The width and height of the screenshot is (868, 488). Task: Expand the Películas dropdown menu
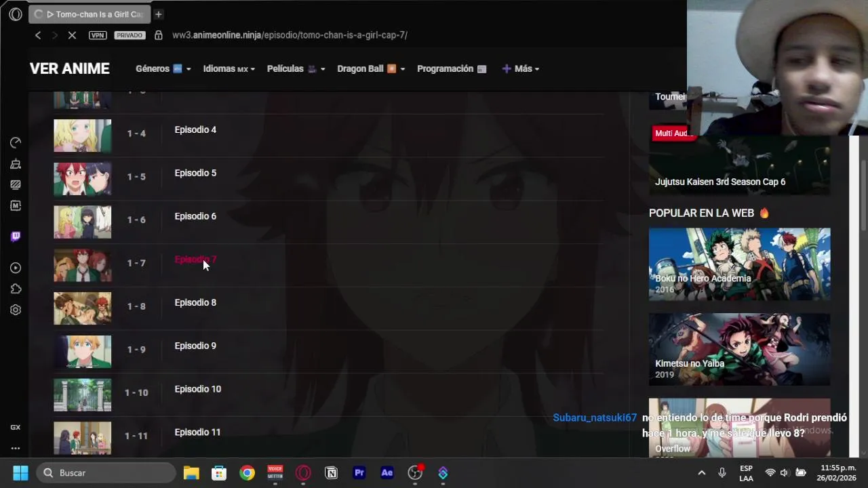point(296,69)
